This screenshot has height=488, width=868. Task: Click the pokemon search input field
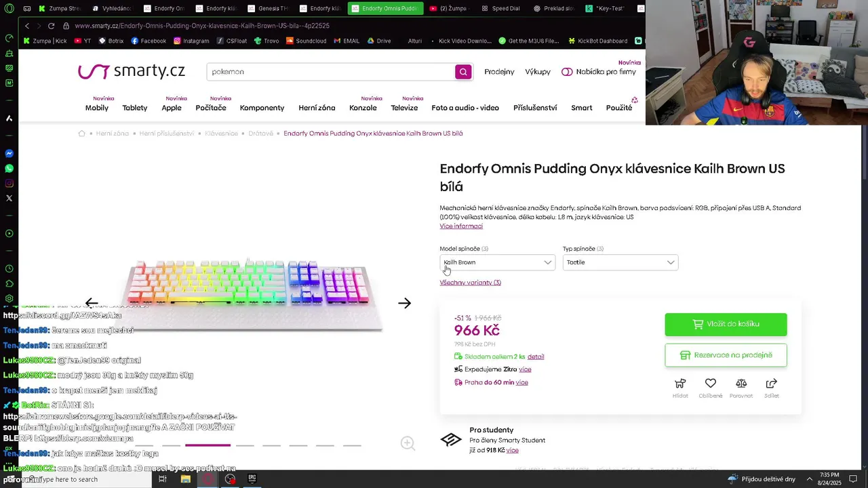[x=331, y=72]
